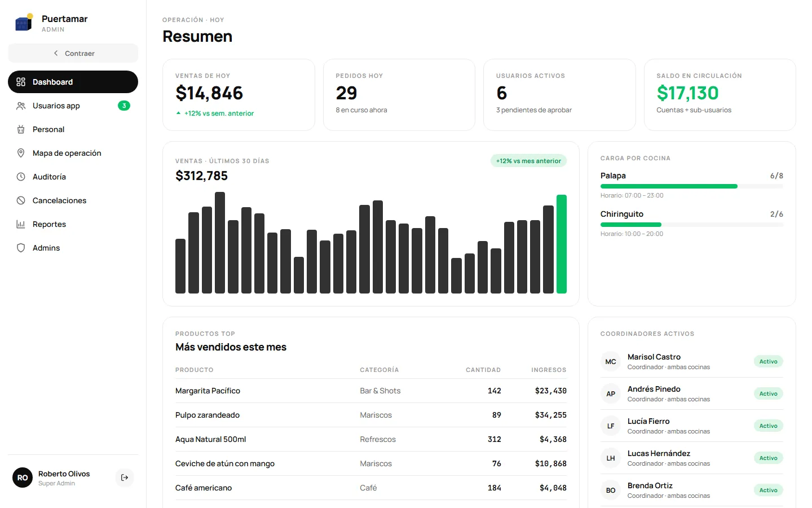The width and height of the screenshot is (812, 508).
Task: Click the Activo badge for Brenda Ortiz
Action: click(x=768, y=490)
